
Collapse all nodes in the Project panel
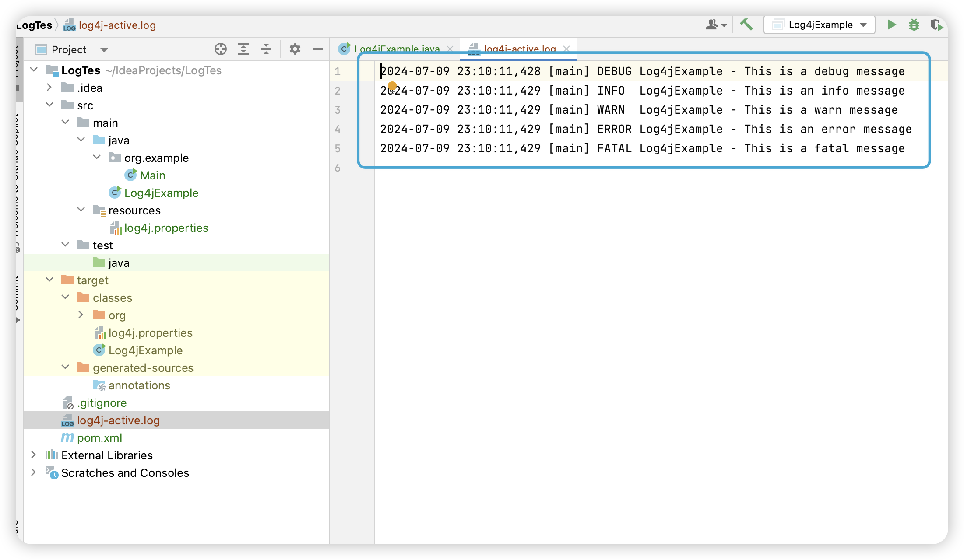pos(266,49)
